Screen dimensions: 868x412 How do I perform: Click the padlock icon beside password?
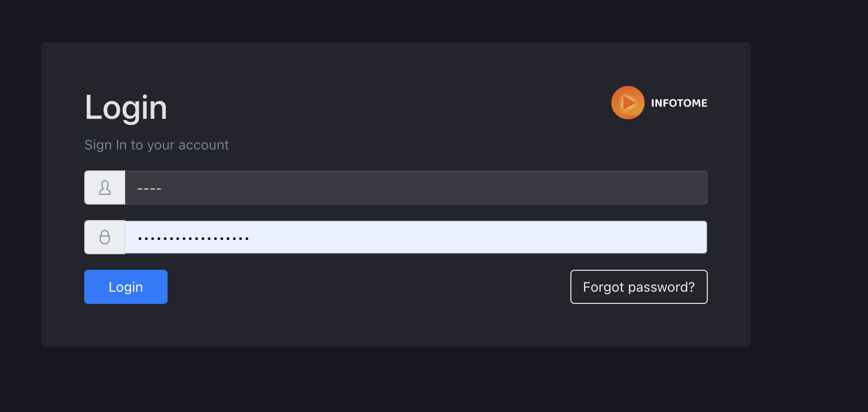105,237
